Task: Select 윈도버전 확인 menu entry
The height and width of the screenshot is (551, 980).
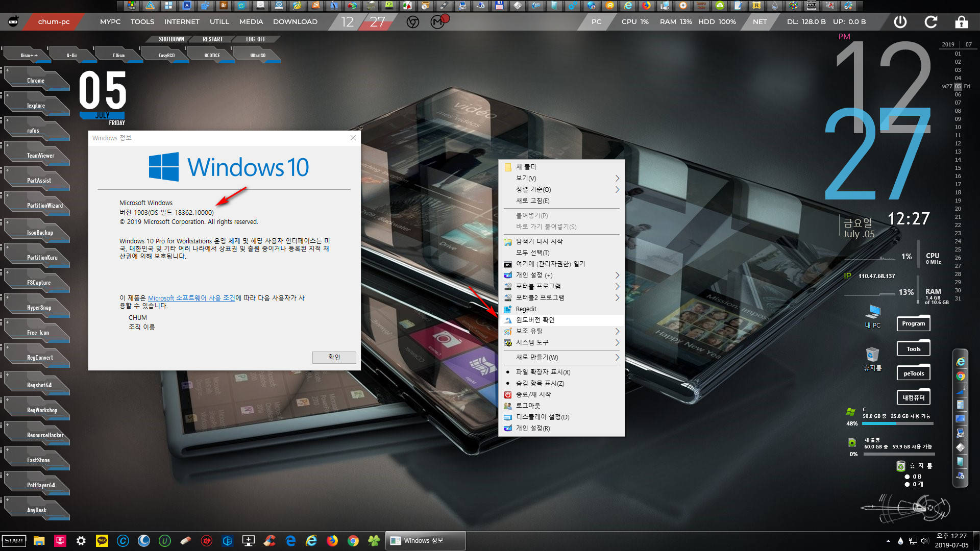Action: point(561,320)
